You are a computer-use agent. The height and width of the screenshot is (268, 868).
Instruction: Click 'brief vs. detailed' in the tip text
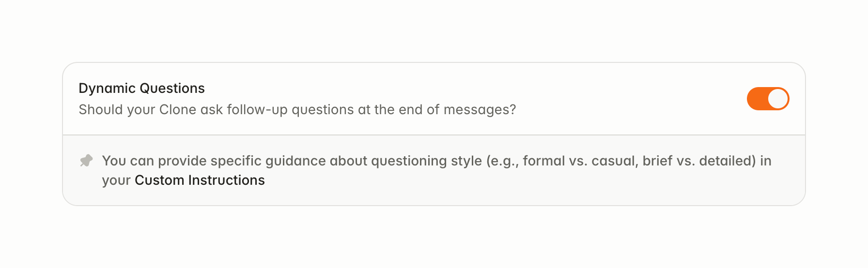[x=699, y=161]
